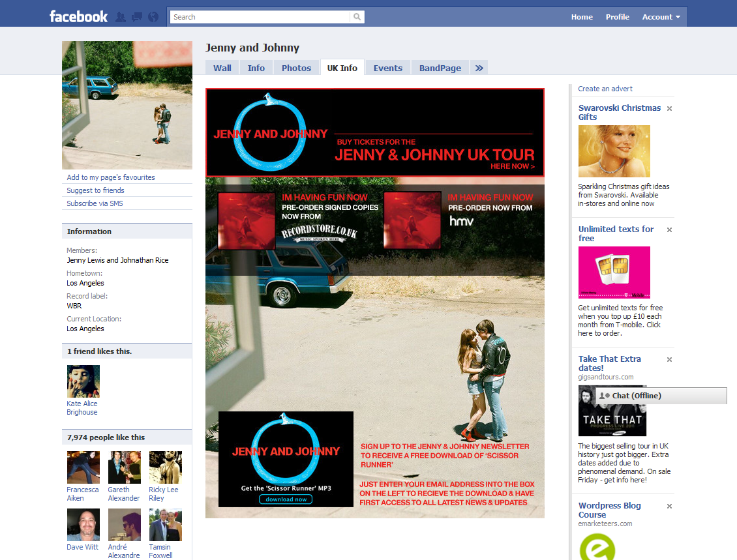This screenshot has width=737, height=560.
Task: Switch to the Wall tab
Action: (222, 68)
